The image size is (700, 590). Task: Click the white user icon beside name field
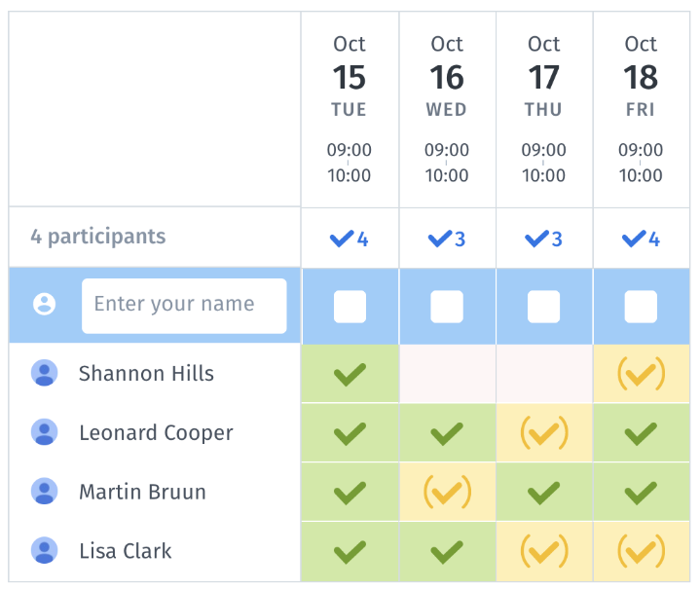44,304
